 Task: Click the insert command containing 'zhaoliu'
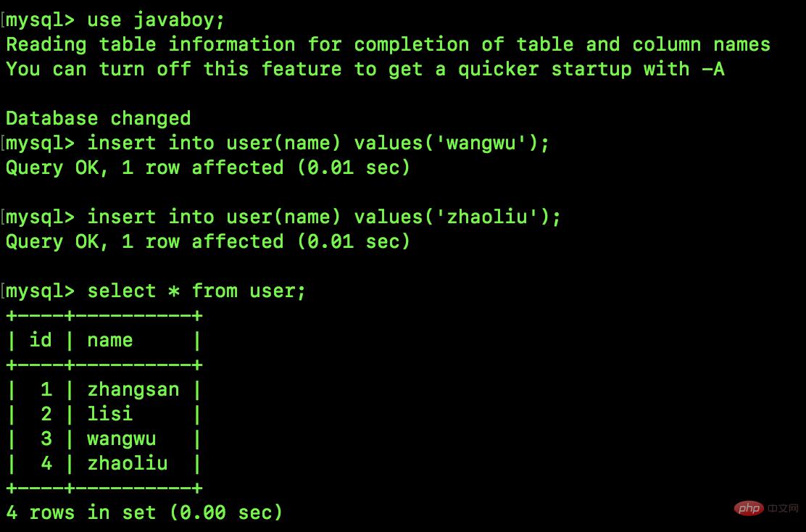click(324, 217)
